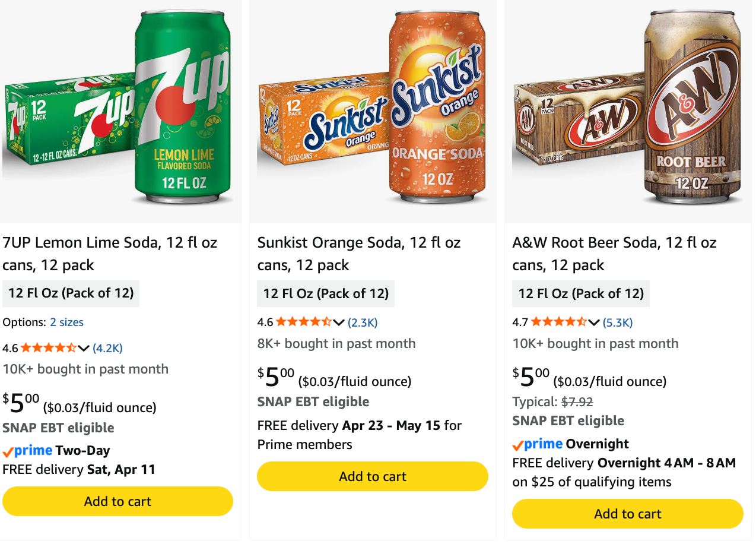Open the Sunkist Orange Soda title link
Screen dimensions: 756x544
coord(359,254)
